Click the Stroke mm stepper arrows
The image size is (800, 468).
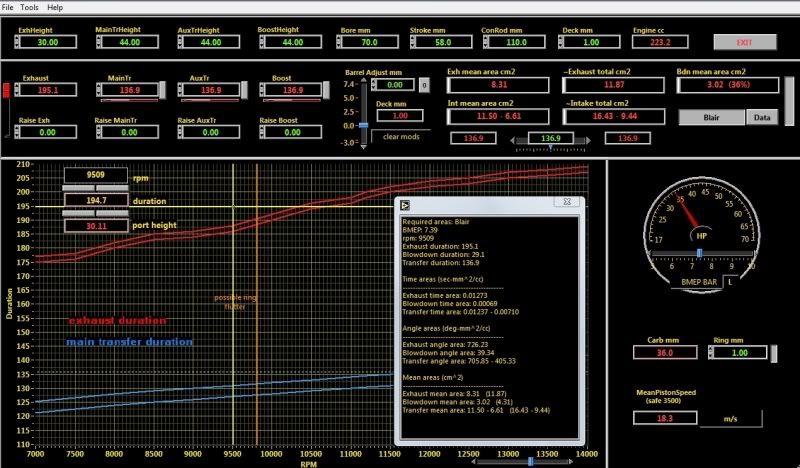(413, 42)
